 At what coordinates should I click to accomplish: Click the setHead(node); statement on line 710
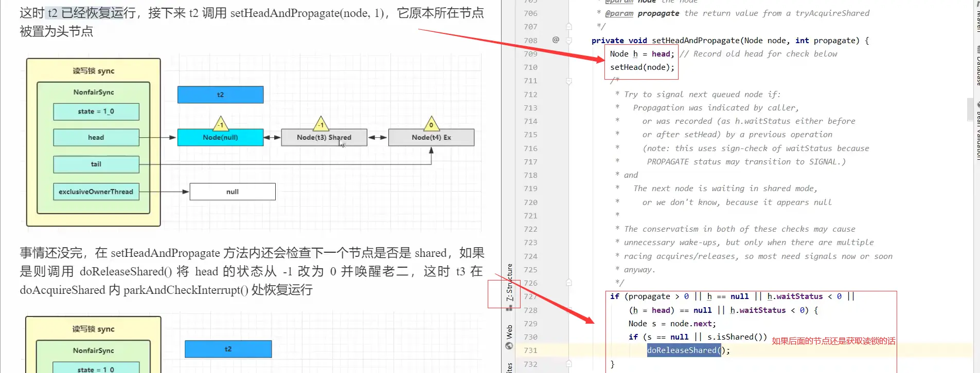pyautogui.click(x=642, y=67)
